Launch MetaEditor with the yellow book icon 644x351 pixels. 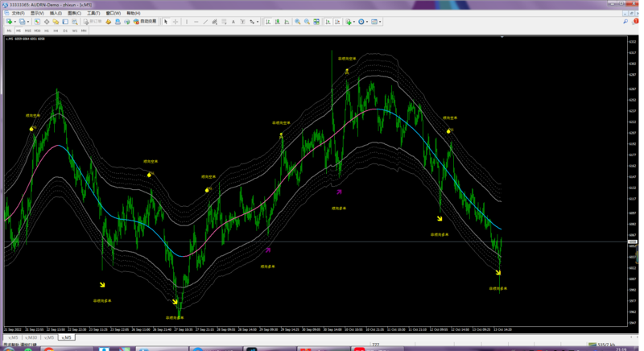click(x=109, y=22)
